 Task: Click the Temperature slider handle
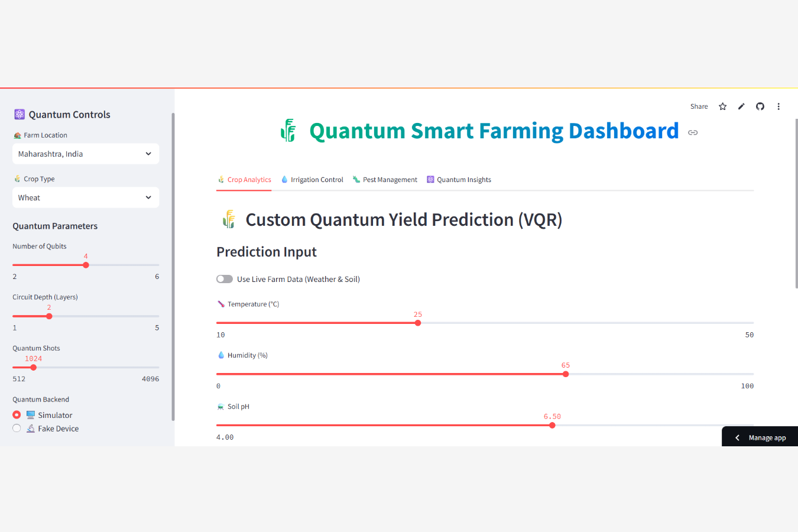418,323
